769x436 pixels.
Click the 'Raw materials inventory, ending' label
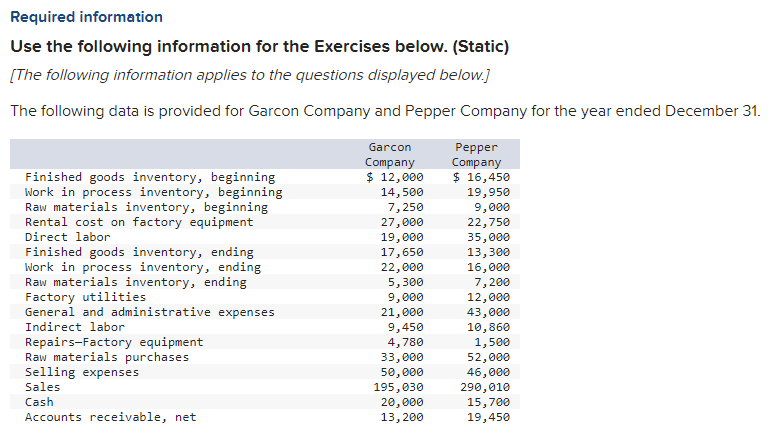click(x=136, y=282)
